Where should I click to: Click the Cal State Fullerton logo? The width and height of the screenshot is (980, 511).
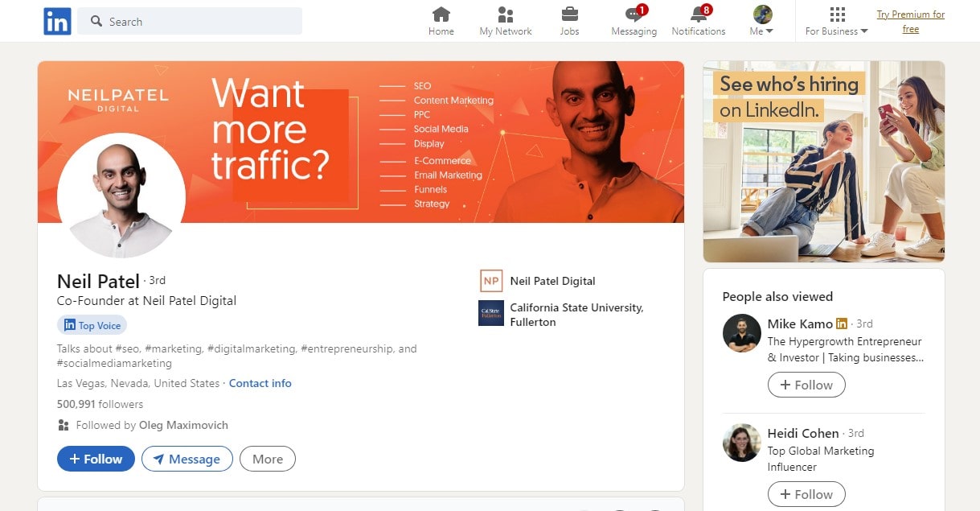click(x=491, y=313)
